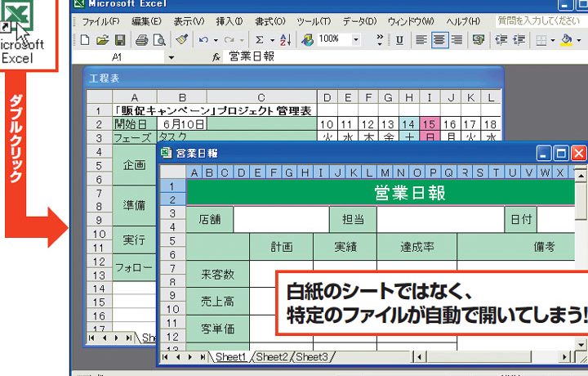Open the ファイル(F) menu
588x376 pixels.
[x=101, y=21]
